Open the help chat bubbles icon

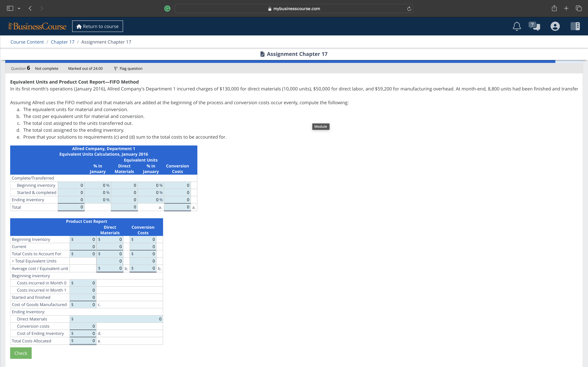(534, 26)
